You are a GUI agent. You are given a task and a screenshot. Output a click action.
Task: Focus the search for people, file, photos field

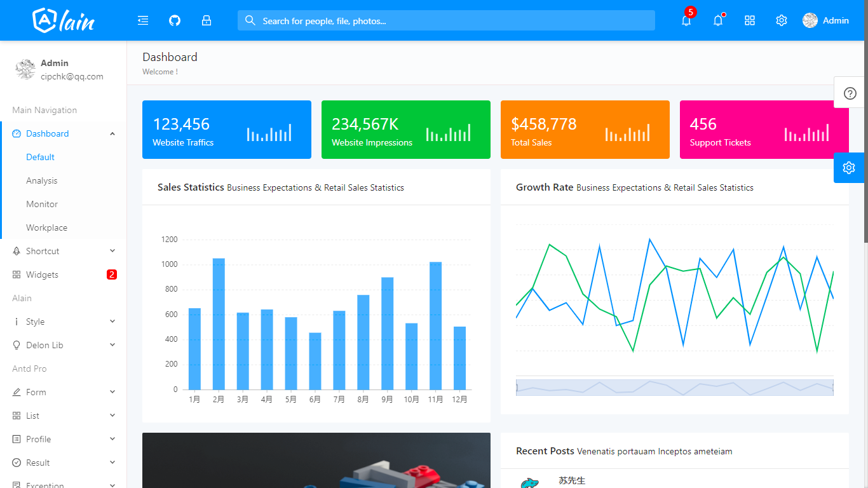[x=446, y=20]
